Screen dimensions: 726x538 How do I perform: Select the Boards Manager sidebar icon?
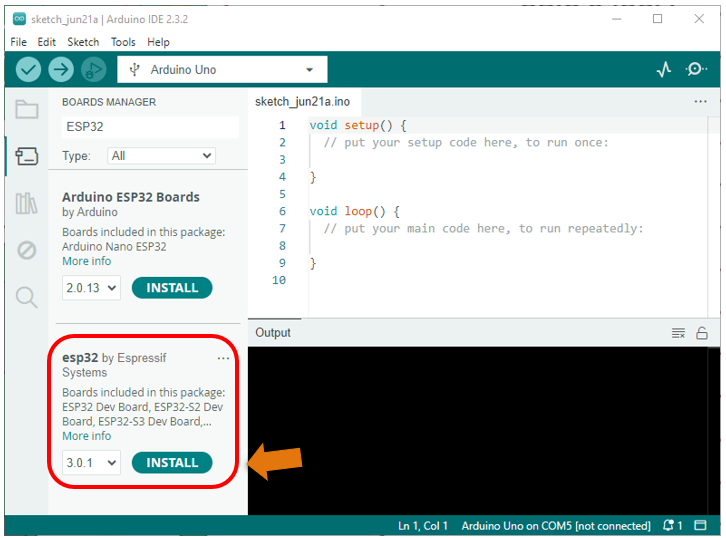26,156
